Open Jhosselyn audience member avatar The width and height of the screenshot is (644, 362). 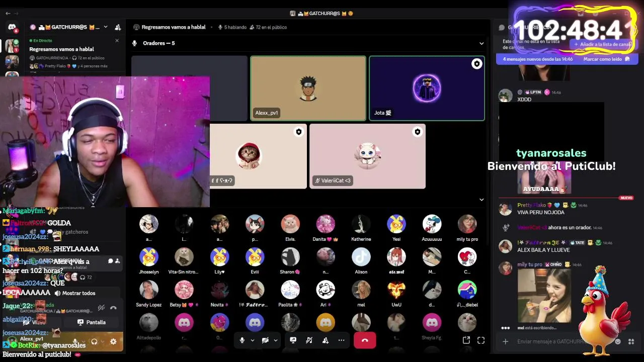point(149,257)
